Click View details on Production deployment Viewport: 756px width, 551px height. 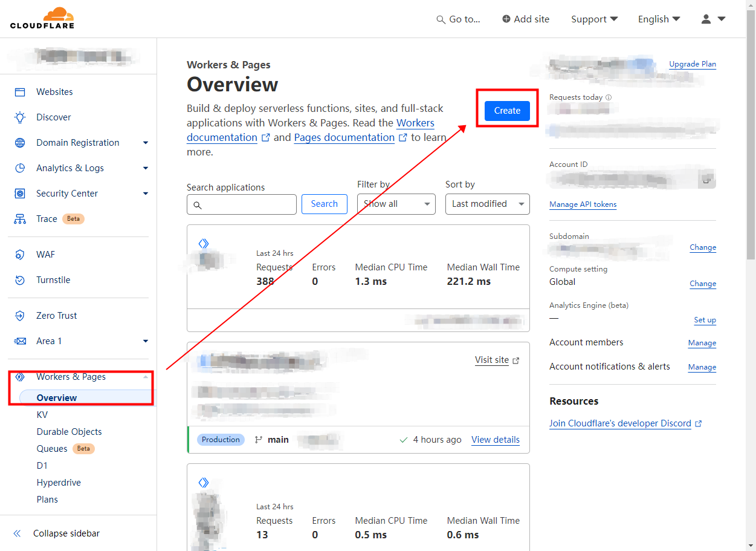click(x=496, y=440)
